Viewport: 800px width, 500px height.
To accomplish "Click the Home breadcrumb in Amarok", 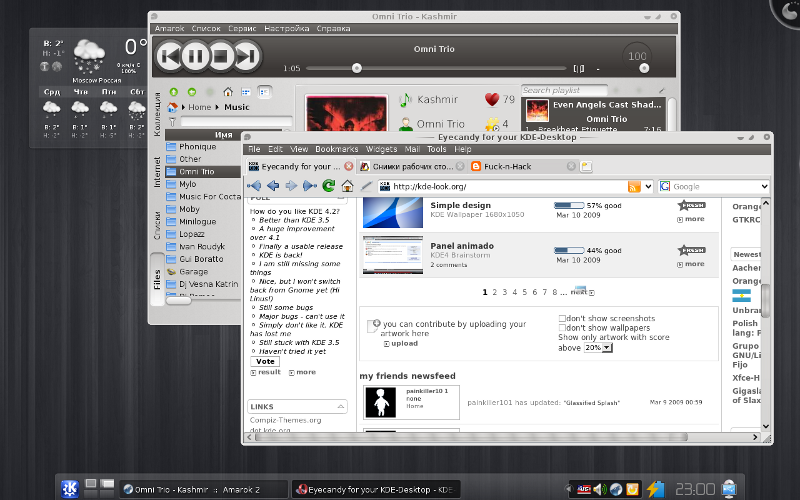I will click(x=199, y=107).
